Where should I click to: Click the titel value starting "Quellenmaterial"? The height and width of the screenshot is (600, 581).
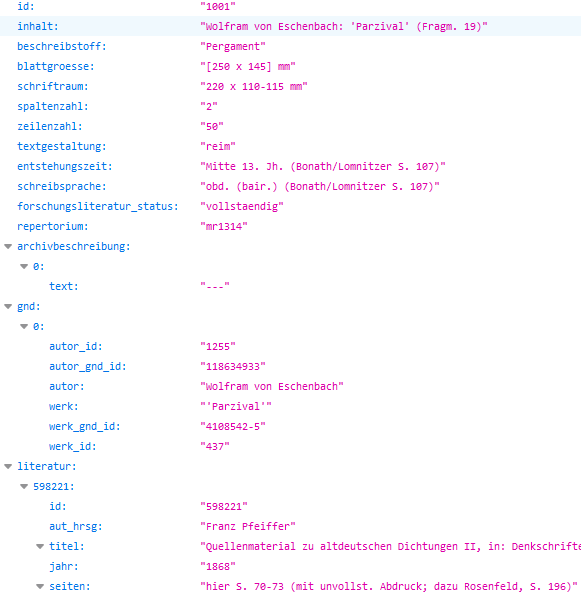point(391,546)
